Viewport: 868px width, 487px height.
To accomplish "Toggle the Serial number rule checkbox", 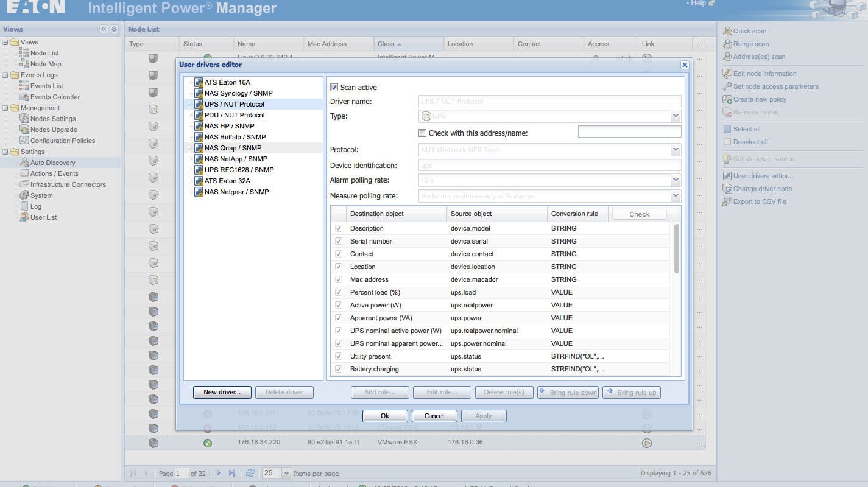I will click(x=339, y=241).
